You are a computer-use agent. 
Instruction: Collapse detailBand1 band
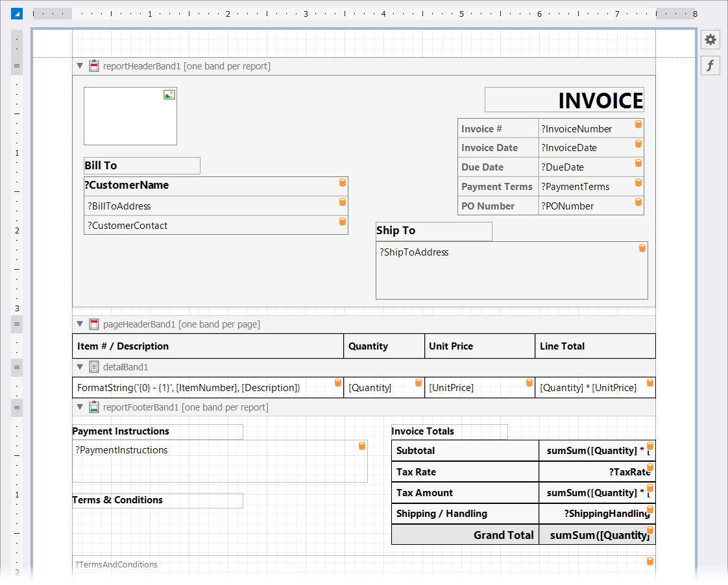tap(80, 367)
